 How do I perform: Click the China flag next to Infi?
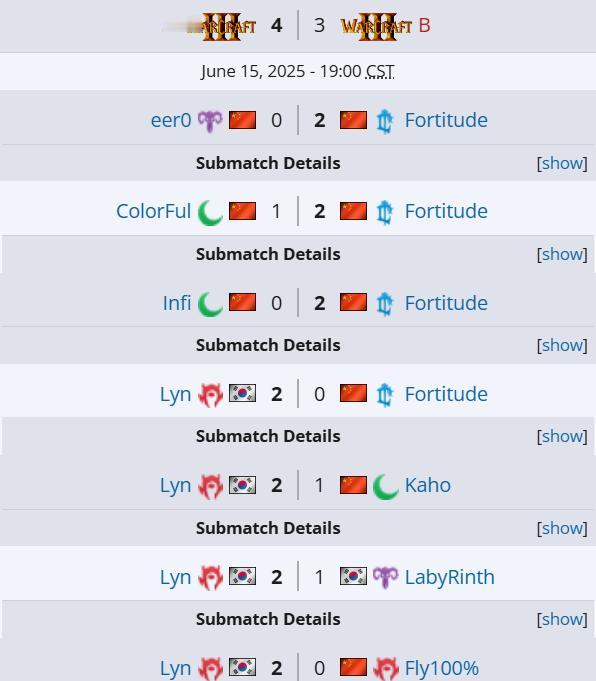242,302
